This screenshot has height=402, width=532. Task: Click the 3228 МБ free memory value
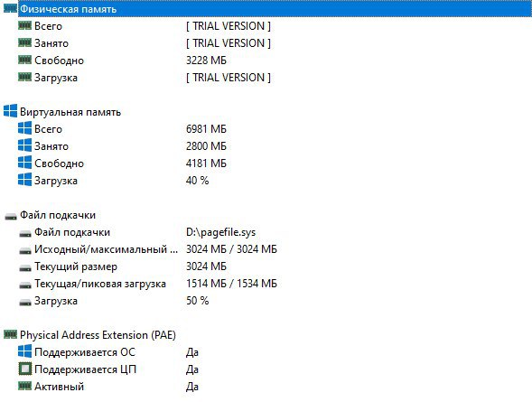click(x=206, y=61)
